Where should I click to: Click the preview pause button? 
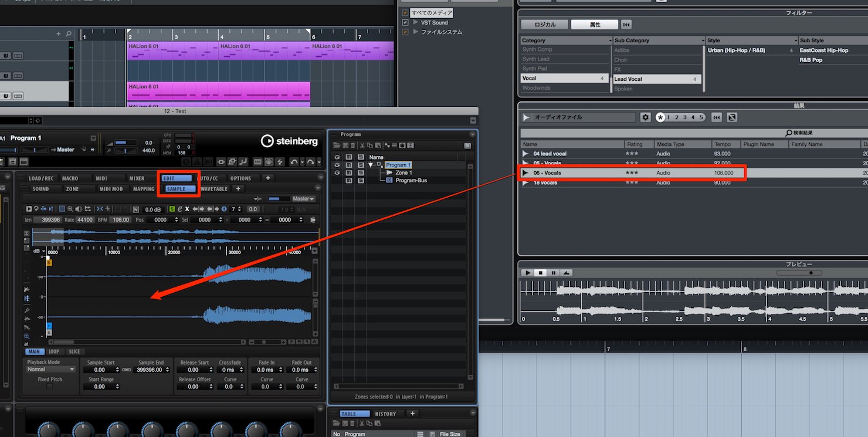point(553,273)
